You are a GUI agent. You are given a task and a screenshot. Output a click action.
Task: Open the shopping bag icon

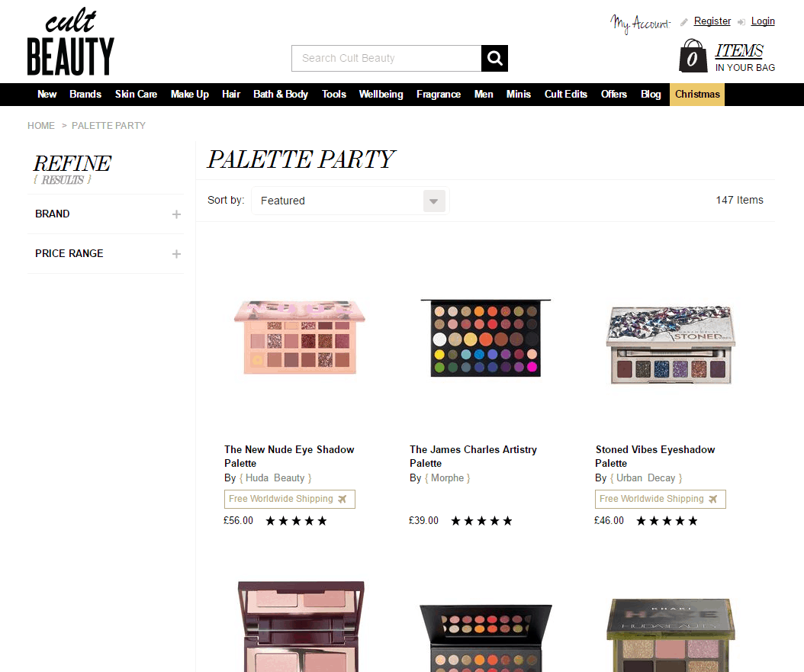point(693,56)
